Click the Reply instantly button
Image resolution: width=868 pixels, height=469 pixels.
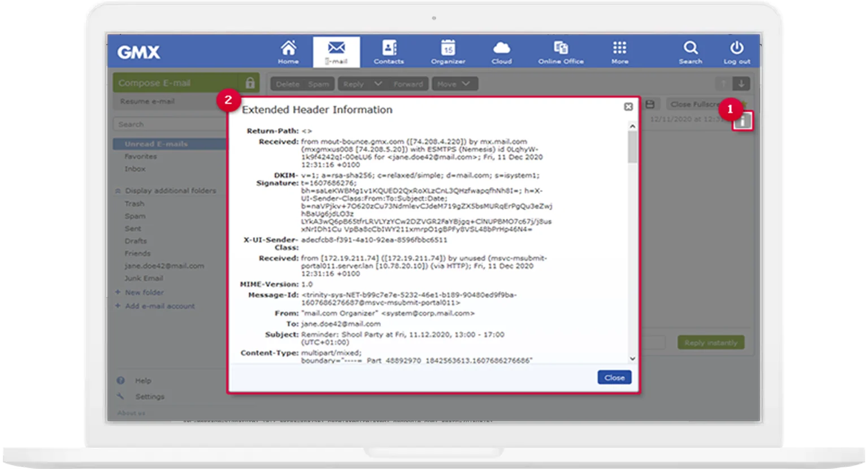711,342
